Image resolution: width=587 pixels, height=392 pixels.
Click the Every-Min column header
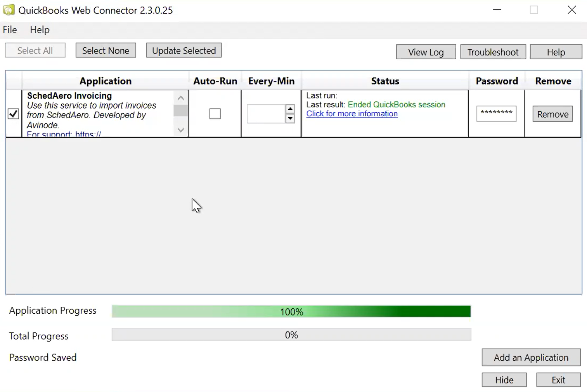coord(271,81)
